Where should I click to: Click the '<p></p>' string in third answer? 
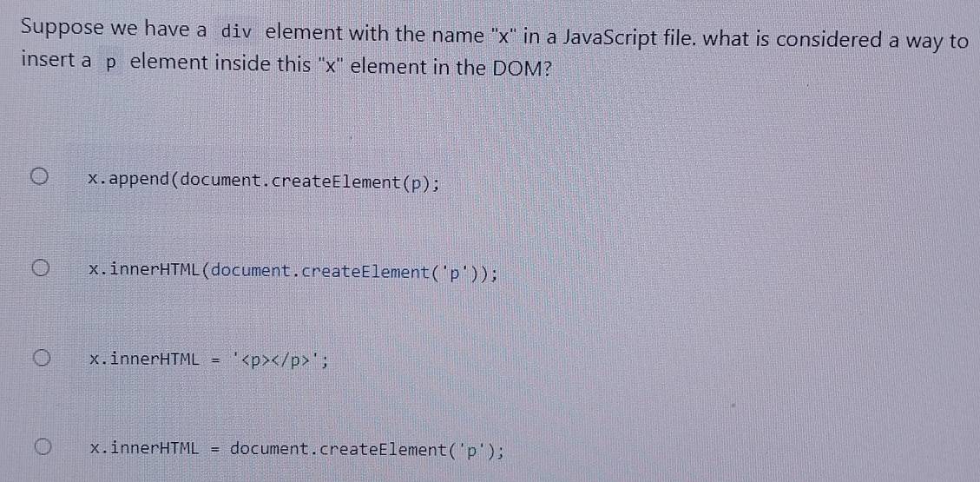point(280,361)
